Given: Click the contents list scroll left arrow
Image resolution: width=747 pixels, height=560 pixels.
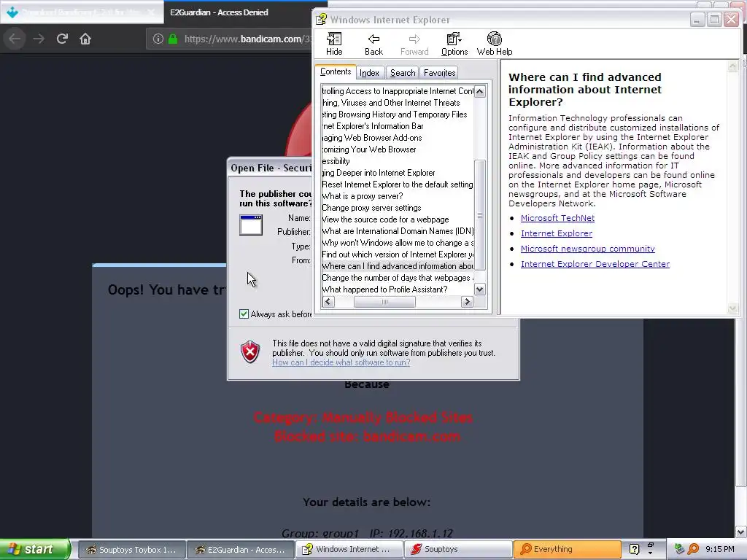Looking at the screenshot, I should (328, 301).
